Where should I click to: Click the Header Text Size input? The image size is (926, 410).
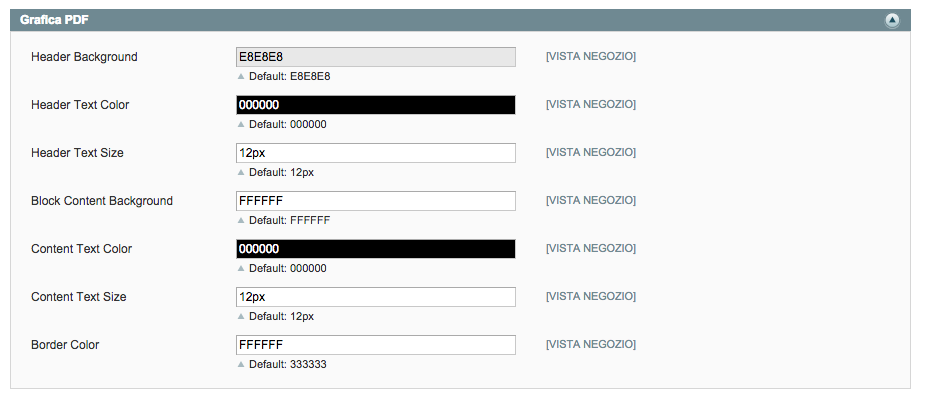376,152
